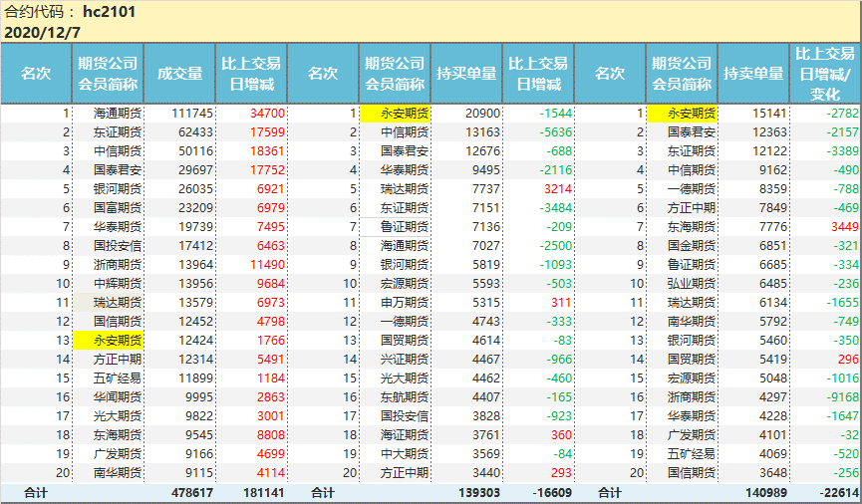Screen dimensions: 862x504
Task: Select the value 11490 for 浙商期货
Action: click(267, 264)
